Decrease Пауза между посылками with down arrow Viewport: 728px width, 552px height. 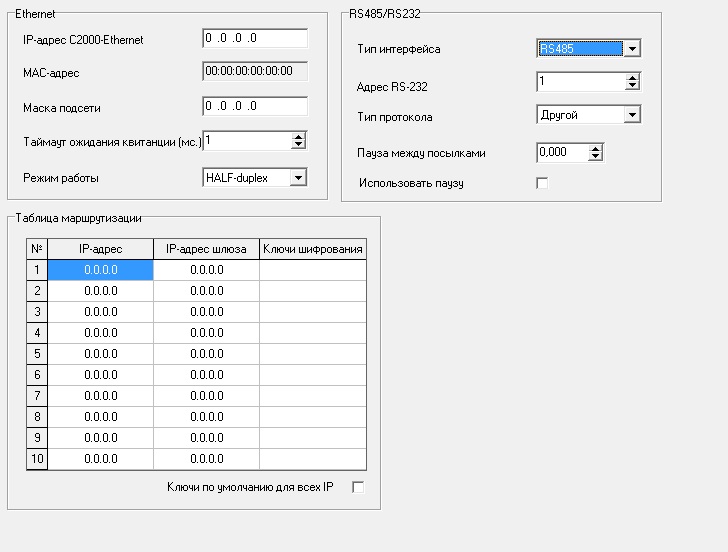[596, 157]
